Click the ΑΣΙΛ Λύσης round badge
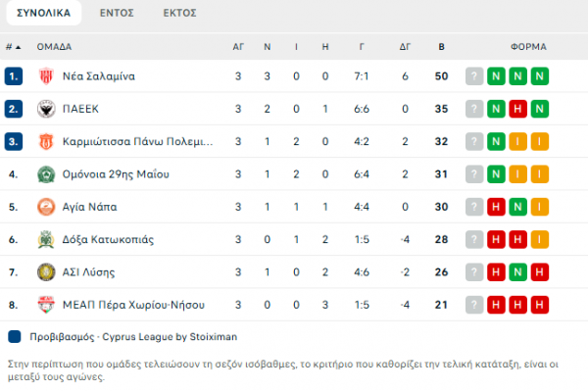Screen dimensions: 588x391 46,272
